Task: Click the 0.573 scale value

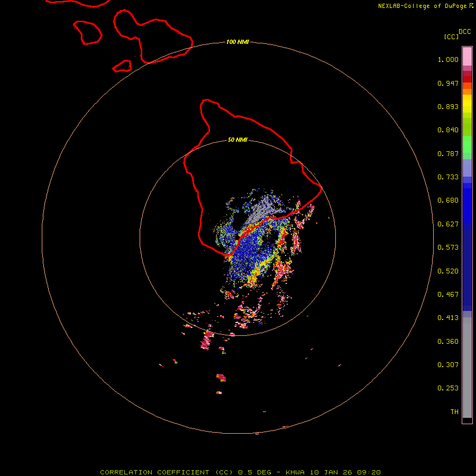Action: coord(448,248)
